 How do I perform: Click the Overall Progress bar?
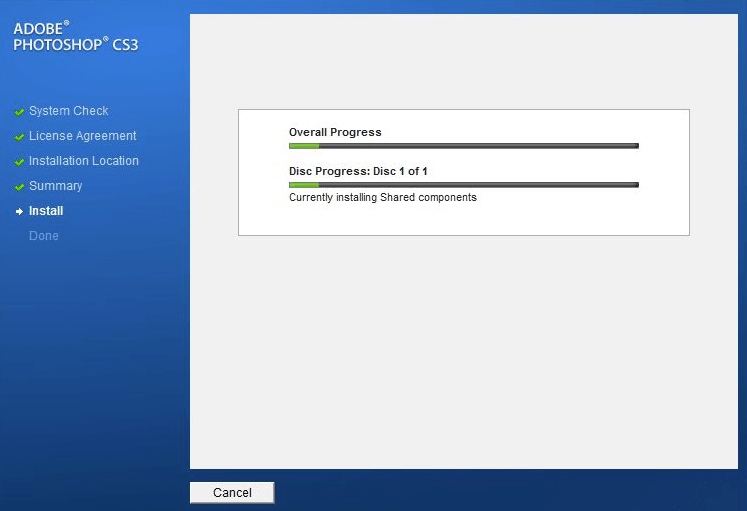click(x=463, y=146)
